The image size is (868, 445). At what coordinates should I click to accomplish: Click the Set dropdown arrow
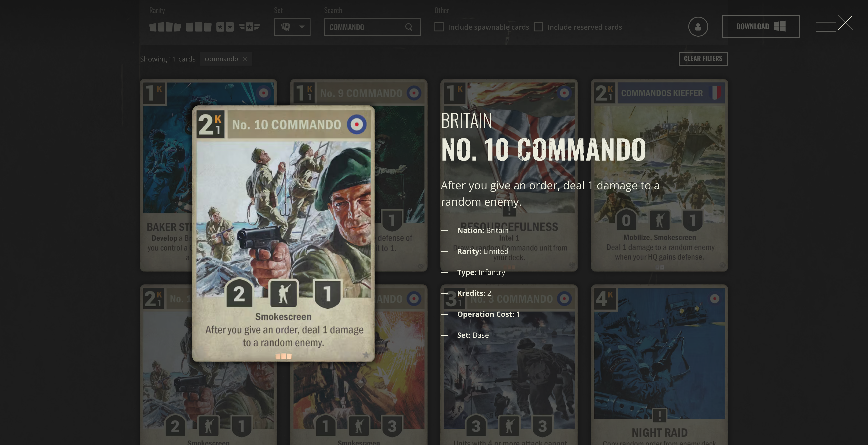(x=302, y=27)
